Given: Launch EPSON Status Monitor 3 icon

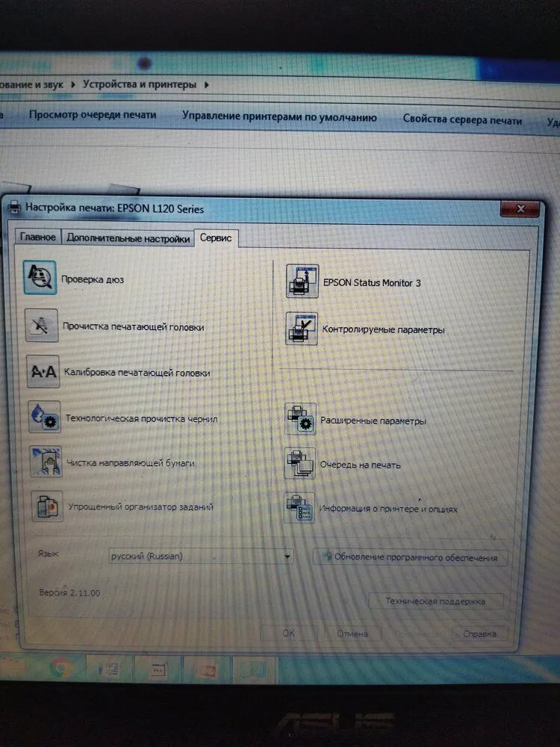Looking at the screenshot, I should [302, 281].
